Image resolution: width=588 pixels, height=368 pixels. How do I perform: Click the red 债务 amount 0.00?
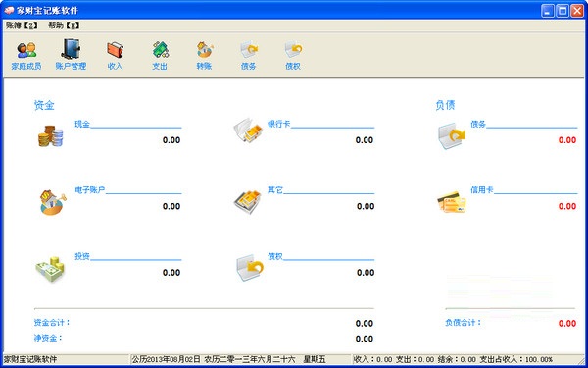pyautogui.click(x=567, y=140)
